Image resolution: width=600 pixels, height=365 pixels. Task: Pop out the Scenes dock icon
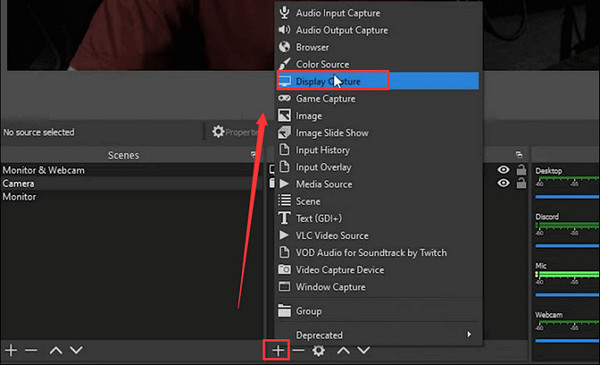click(x=253, y=155)
